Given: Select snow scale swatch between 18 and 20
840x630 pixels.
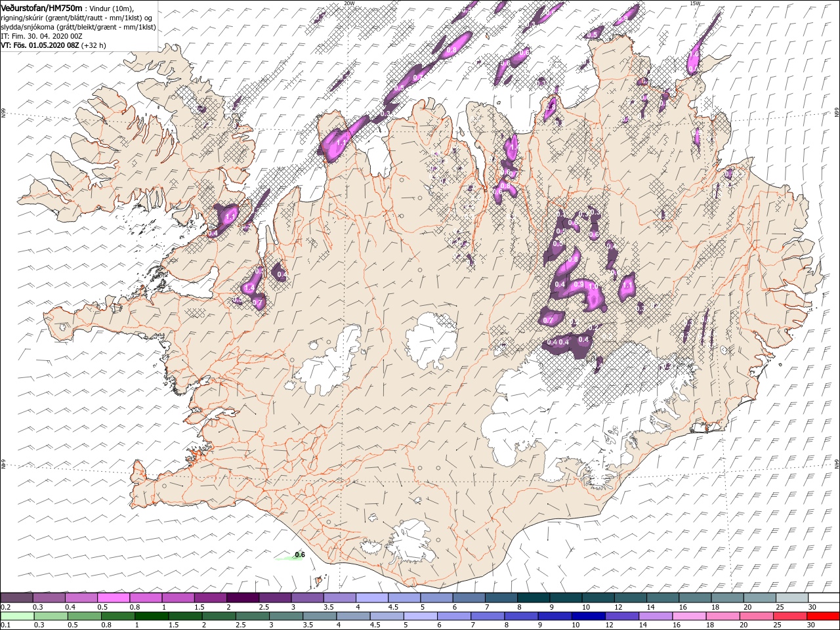Looking at the screenshot, I should (x=726, y=598).
